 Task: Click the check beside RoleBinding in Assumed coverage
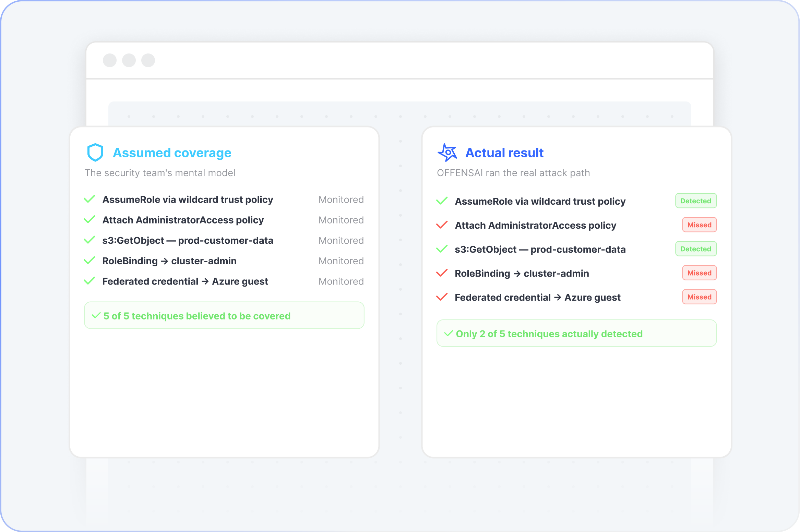tap(89, 261)
